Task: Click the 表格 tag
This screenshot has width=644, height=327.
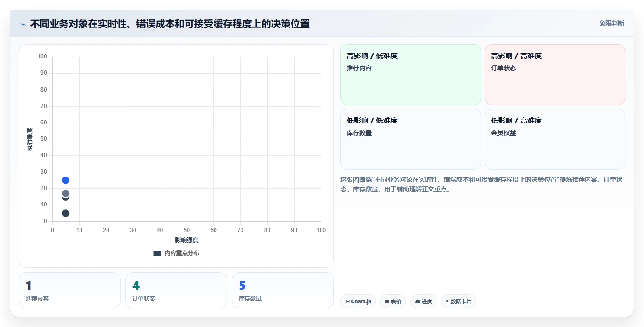Action: [393, 301]
